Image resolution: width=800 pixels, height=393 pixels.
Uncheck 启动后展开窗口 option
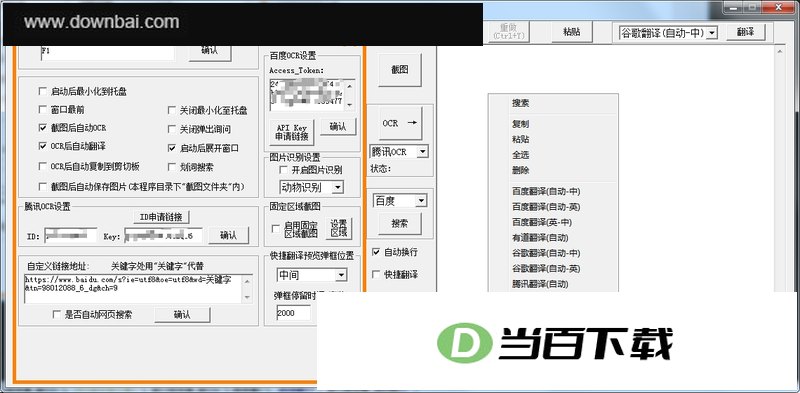(x=171, y=149)
